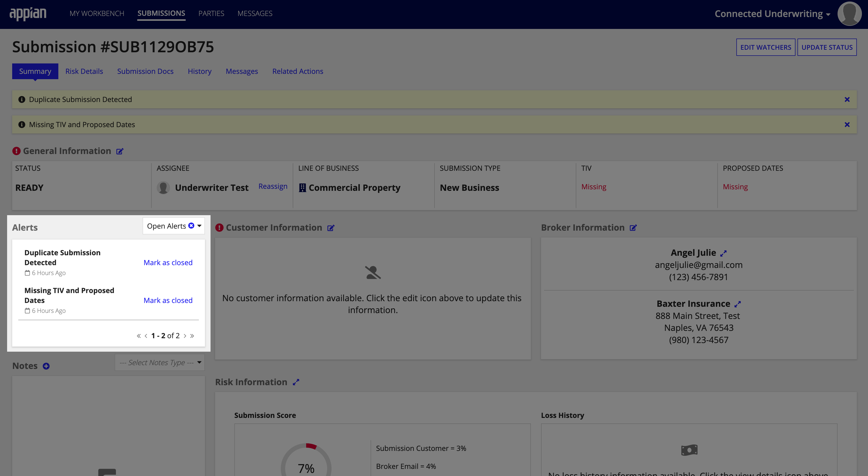Screen dimensions: 868x476
Task: Mark Missing TIV and Proposed Dates alert closed
Action: point(168,300)
